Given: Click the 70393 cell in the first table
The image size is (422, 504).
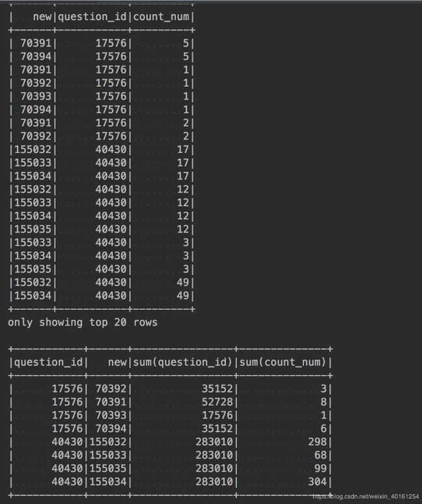Looking at the screenshot, I should click(x=36, y=96).
